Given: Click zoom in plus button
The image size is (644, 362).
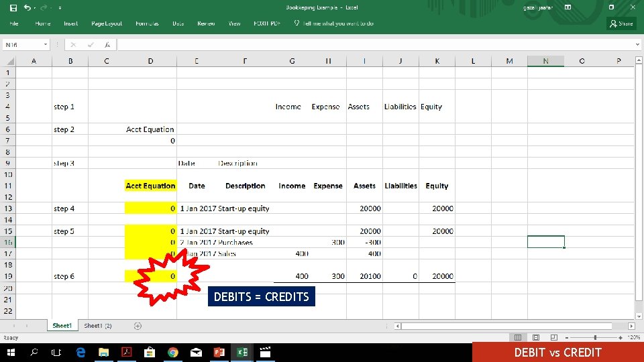Looking at the screenshot, I should (x=620, y=337).
